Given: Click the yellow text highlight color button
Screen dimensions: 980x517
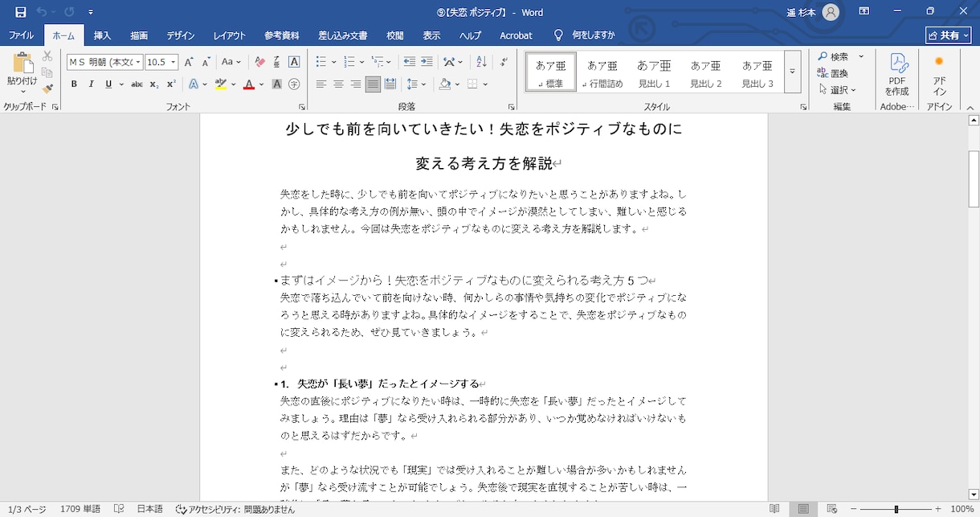Looking at the screenshot, I should pyautogui.click(x=221, y=84).
